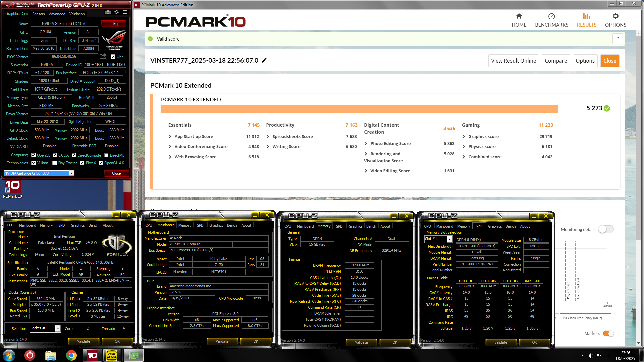Open File Explorer from the taskbar
Image resolution: width=644 pixels, height=362 pixels.
pos(51,355)
